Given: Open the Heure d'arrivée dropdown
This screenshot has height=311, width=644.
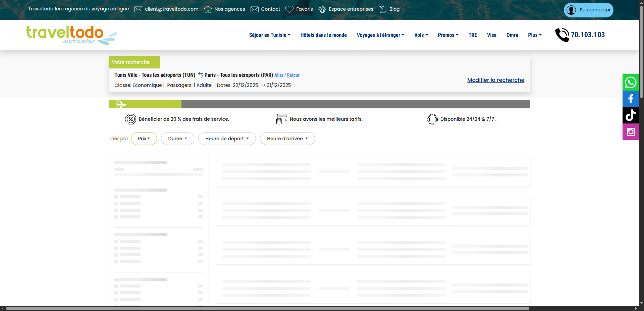Looking at the screenshot, I should [287, 139].
